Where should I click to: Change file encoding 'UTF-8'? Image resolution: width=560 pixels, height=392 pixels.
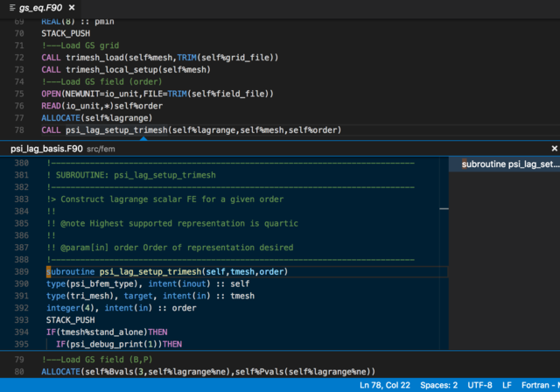tap(479, 385)
